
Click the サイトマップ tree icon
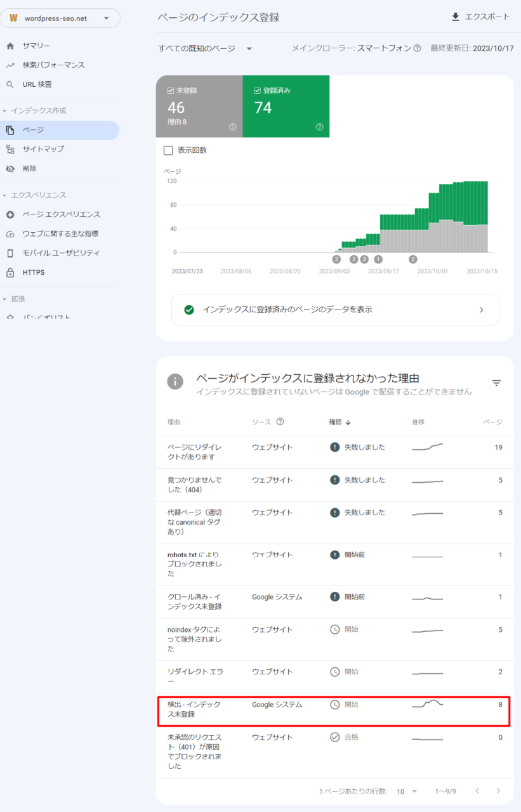coord(10,150)
